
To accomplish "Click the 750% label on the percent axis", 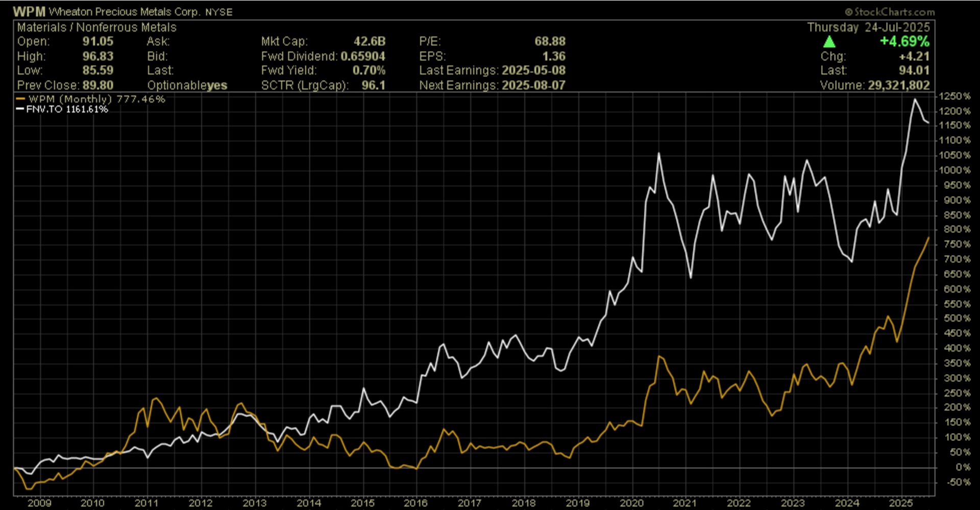I will tap(957, 245).
